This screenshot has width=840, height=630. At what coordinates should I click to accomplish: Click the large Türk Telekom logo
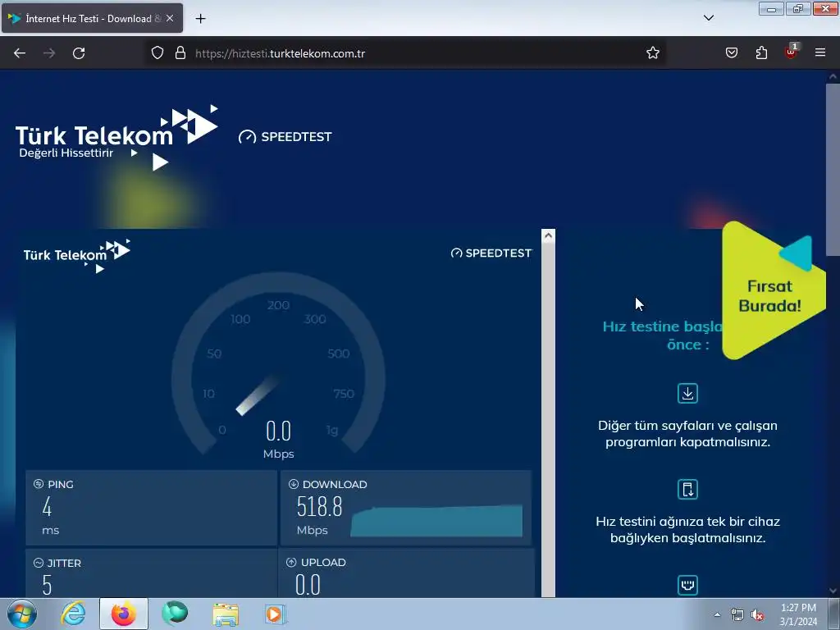click(116, 137)
